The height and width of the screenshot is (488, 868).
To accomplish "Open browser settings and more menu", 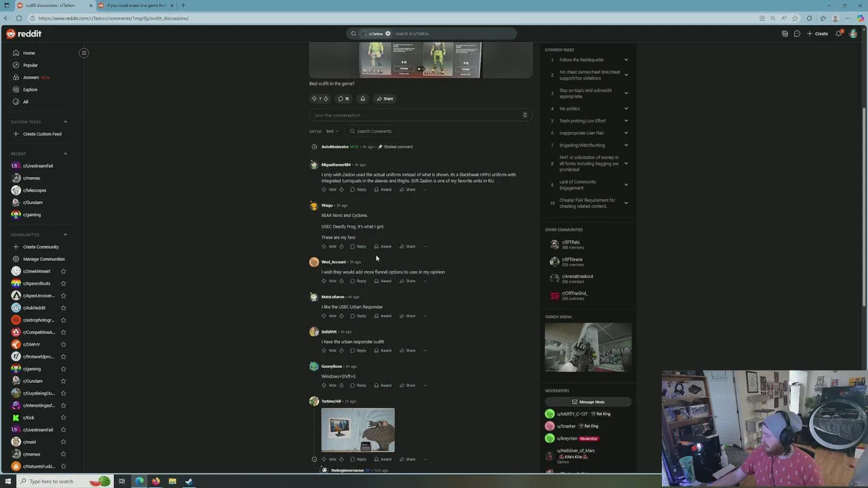I will click(x=848, y=18).
